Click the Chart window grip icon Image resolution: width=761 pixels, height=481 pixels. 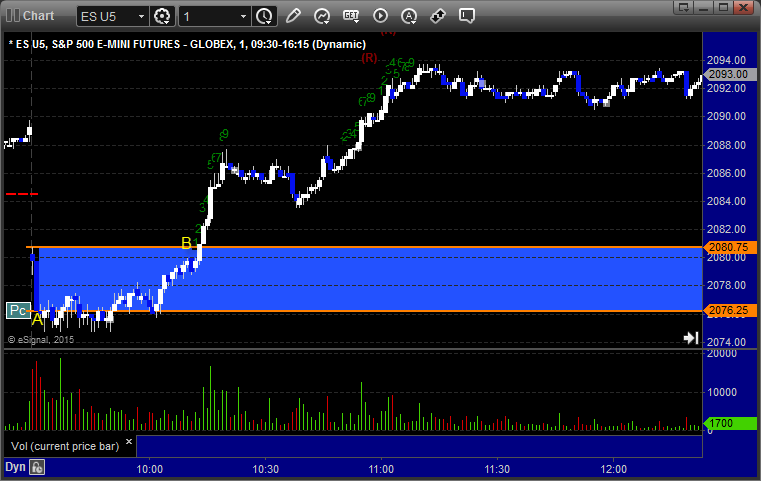[13, 16]
